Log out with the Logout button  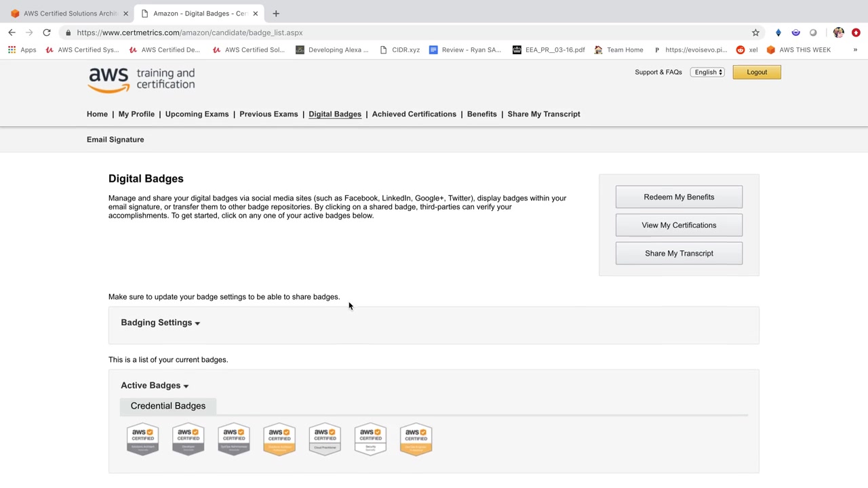tap(757, 72)
